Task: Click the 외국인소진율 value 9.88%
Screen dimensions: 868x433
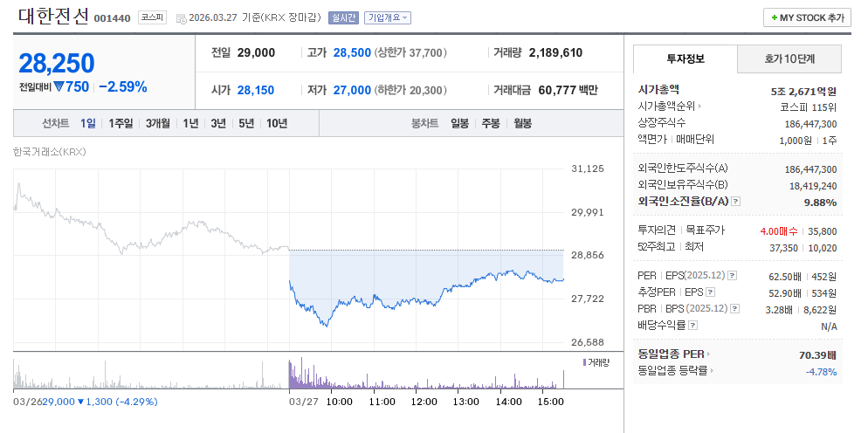Action: pos(820,203)
